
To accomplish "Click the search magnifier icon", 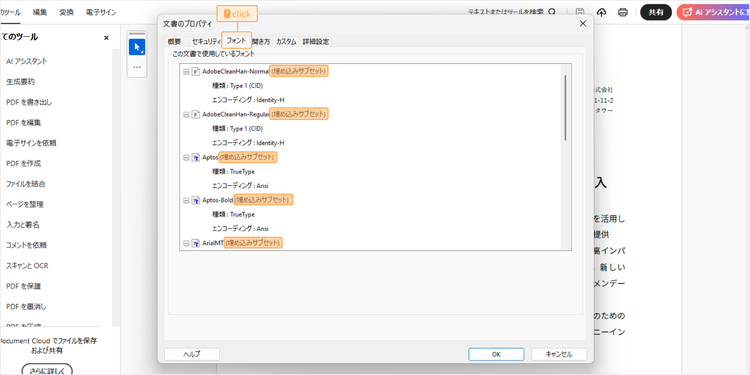I will coord(552,12).
